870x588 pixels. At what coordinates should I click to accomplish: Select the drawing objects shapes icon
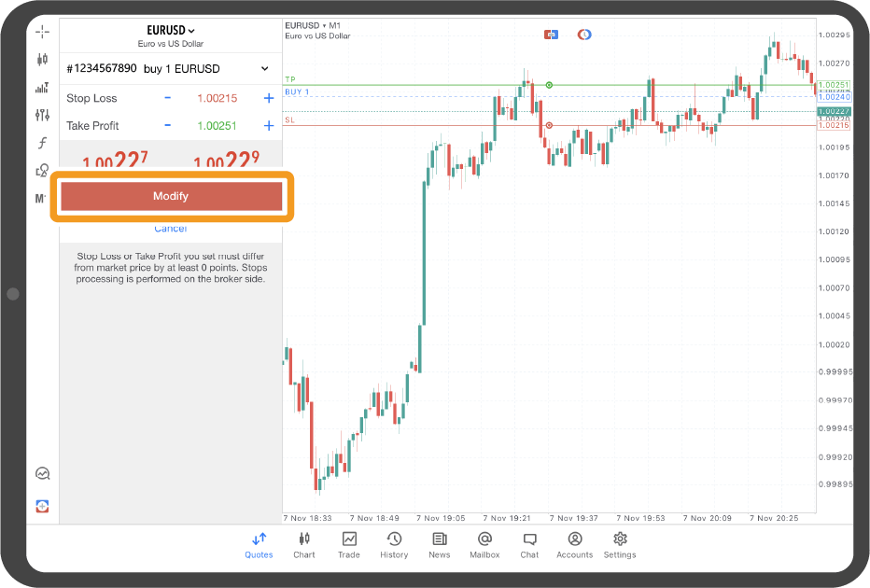click(42, 171)
